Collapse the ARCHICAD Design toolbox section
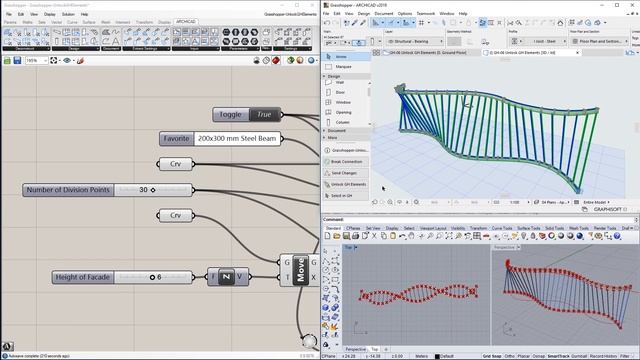 click(346, 76)
